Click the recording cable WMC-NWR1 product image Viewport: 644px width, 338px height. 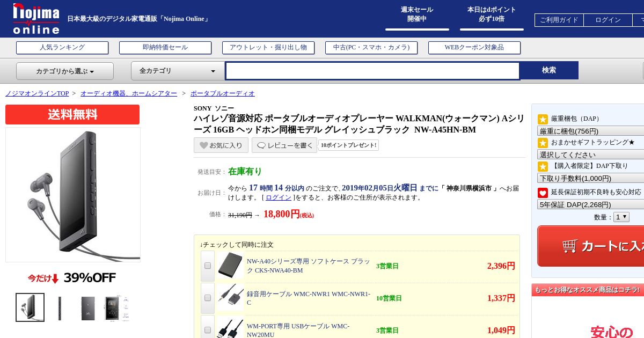pos(230,298)
